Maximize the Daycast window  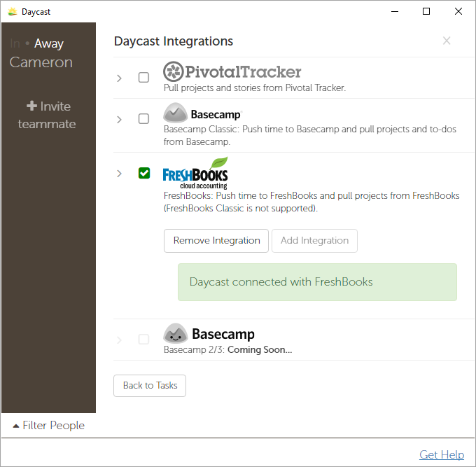coord(426,11)
